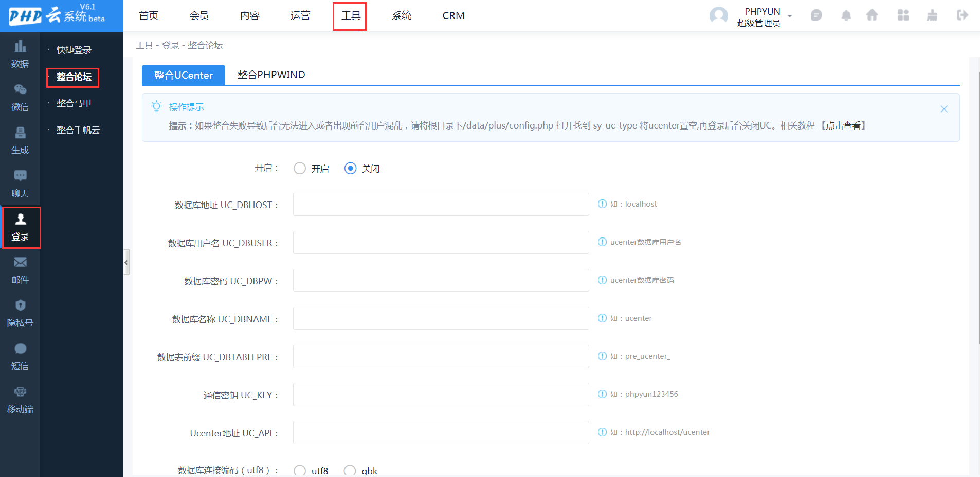Choose gbk database encoding
The height and width of the screenshot is (477, 980).
tap(350, 471)
